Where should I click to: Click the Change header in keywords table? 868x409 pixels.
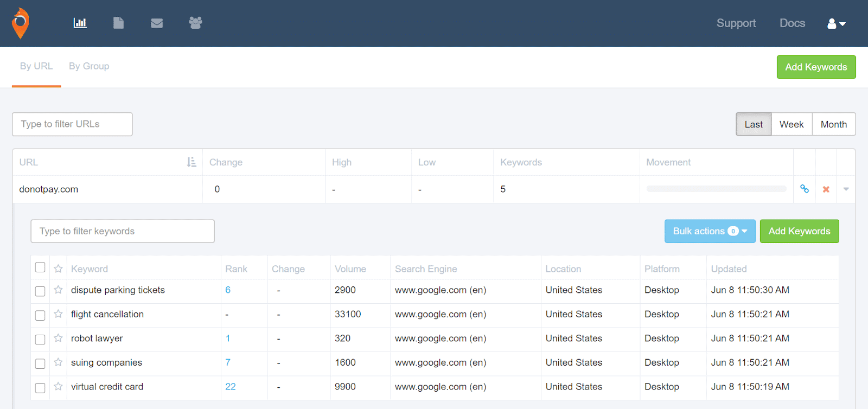point(288,269)
